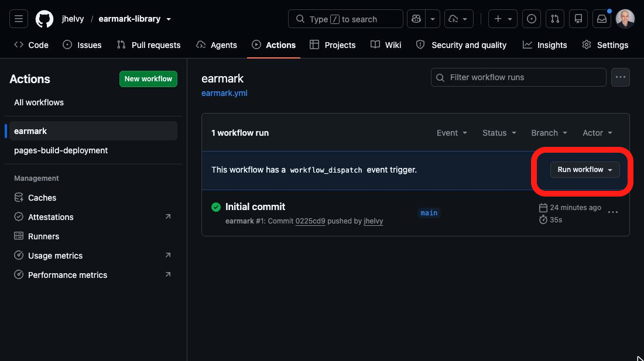Select the earmark workflow in sidebar
Viewport: 644px width, 361px height.
(x=93, y=131)
